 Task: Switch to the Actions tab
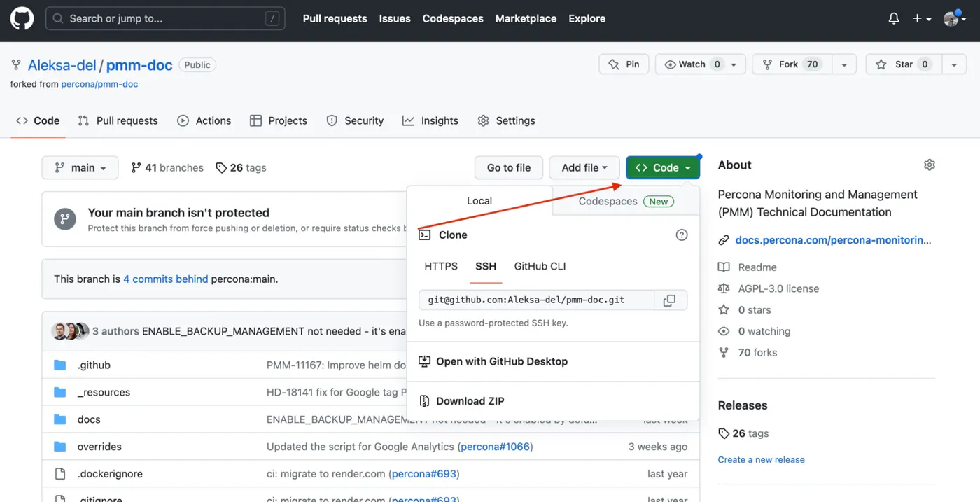pyautogui.click(x=204, y=120)
